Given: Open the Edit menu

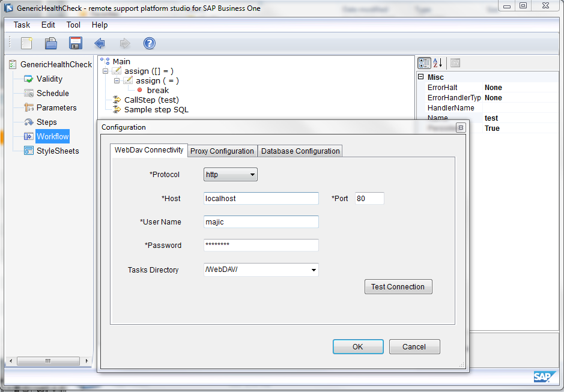Looking at the screenshot, I should 48,25.
